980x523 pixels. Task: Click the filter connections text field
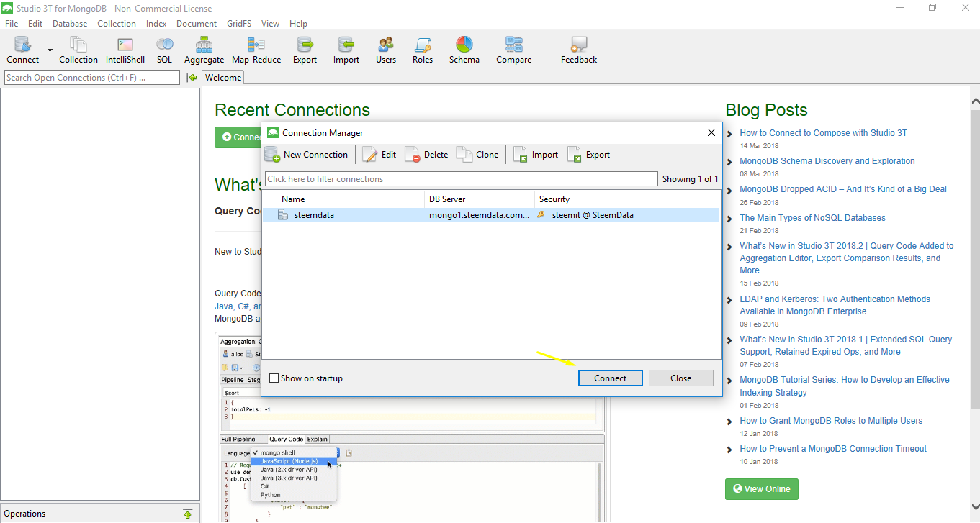click(x=462, y=178)
